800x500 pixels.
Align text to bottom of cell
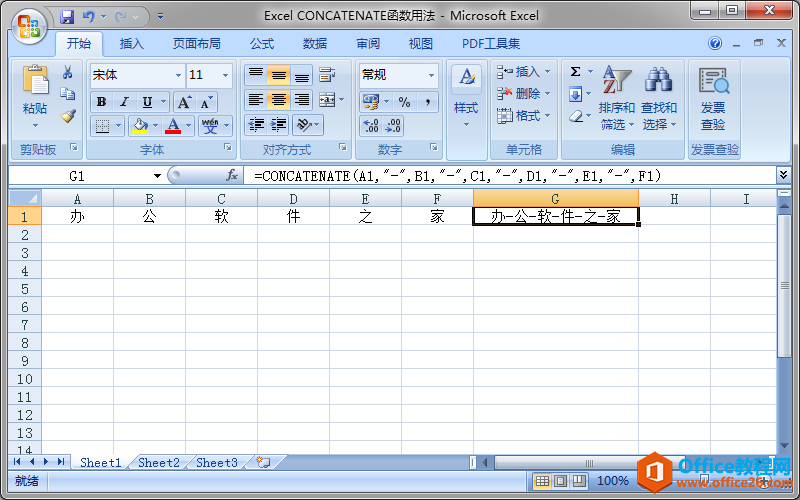tap(302, 75)
